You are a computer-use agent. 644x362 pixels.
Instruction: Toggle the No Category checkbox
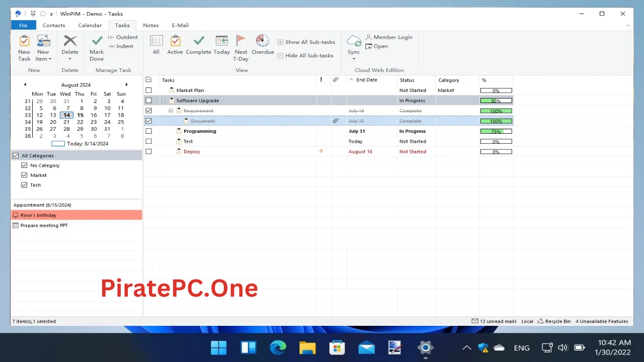click(x=24, y=165)
